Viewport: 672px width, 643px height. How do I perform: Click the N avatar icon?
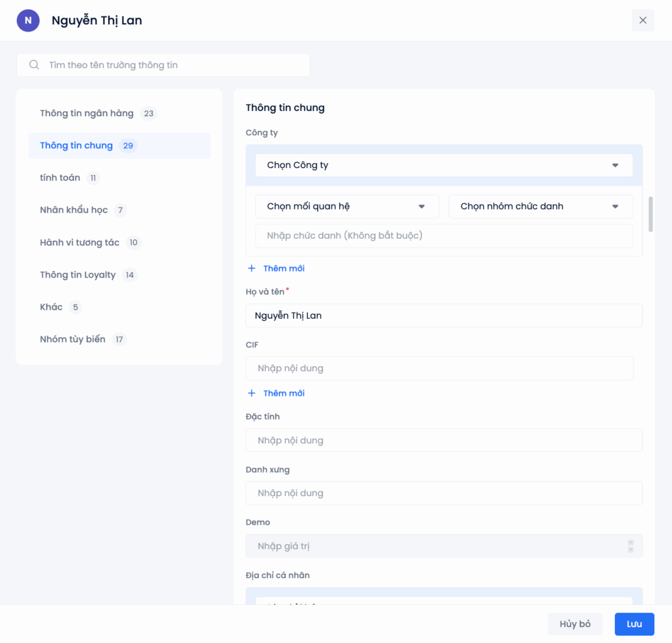[x=28, y=20]
